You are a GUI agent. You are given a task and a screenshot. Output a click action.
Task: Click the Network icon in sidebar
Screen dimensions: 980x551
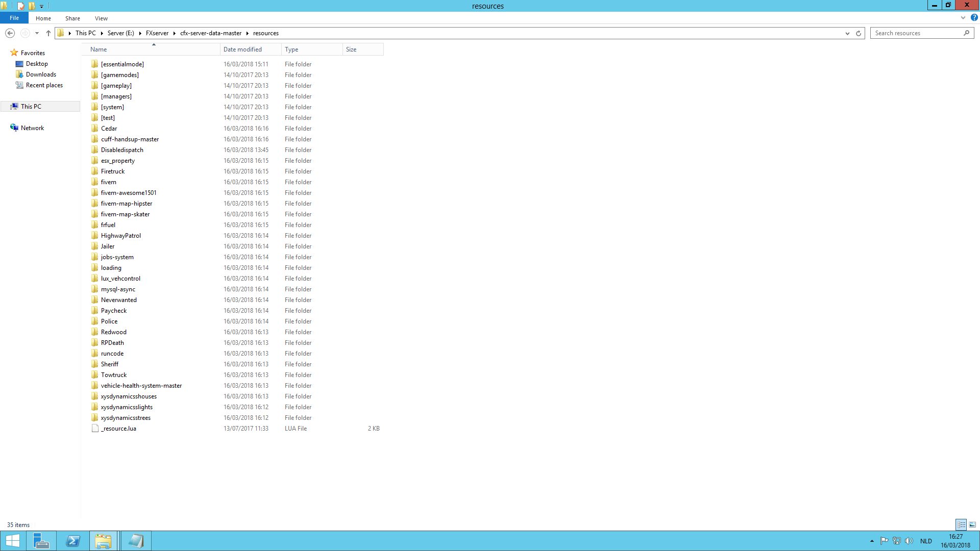14,128
